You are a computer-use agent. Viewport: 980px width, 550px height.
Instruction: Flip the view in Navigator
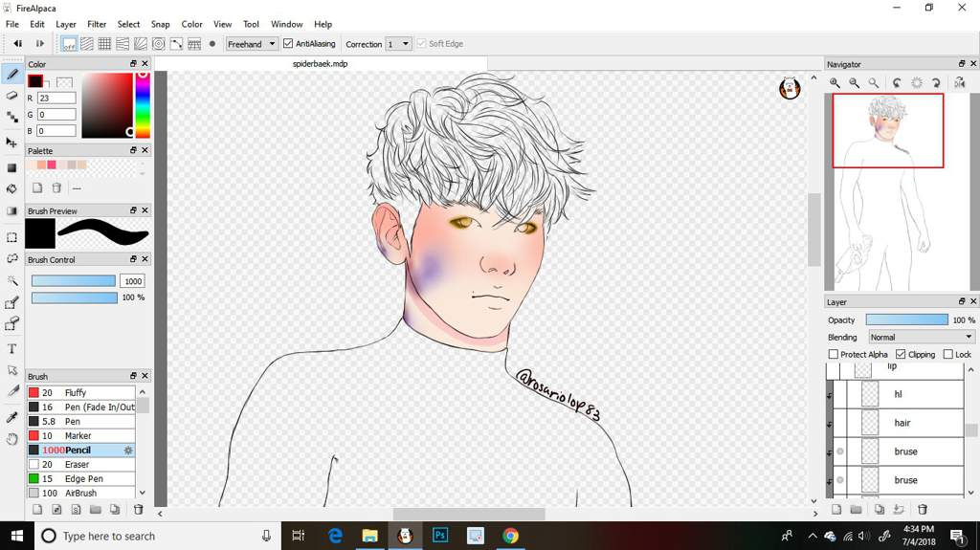(959, 82)
